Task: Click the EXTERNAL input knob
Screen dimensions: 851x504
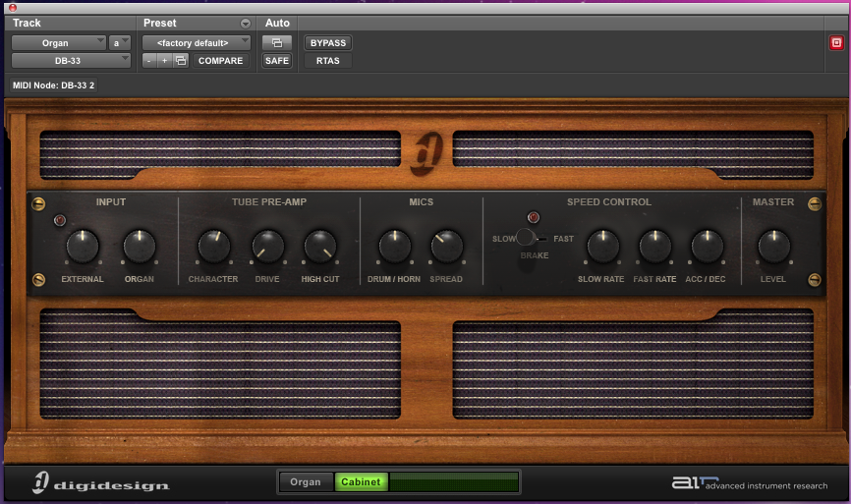Action: coord(83,247)
